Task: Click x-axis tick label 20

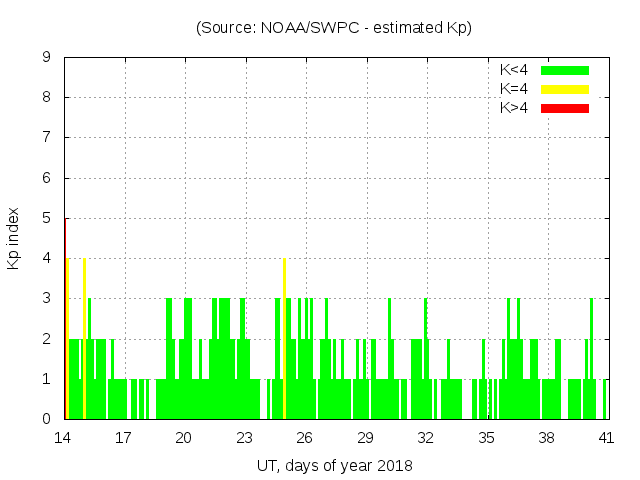Action: pyautogui.click(x=184, y=437)
